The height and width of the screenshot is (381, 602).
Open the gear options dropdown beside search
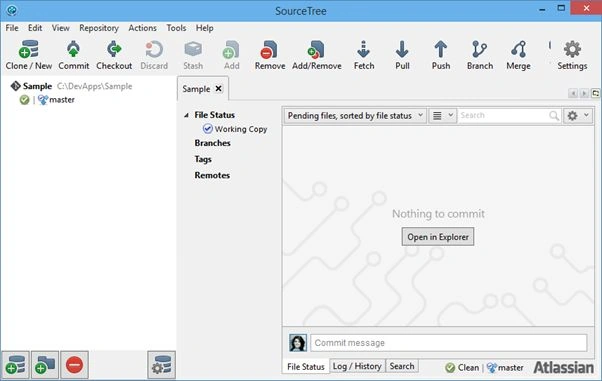[578, 116]
